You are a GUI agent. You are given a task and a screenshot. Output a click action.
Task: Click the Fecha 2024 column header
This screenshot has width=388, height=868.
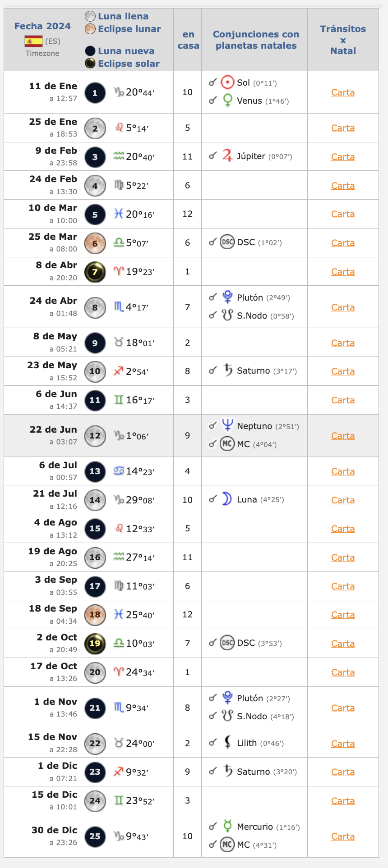(x=42, y=26)
